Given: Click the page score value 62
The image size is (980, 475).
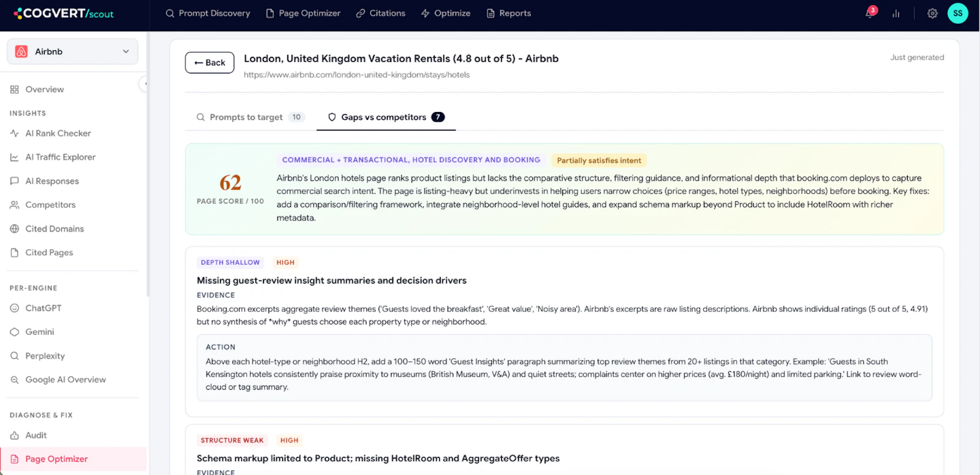Looking at the screenshot, I should click(230, 182).
